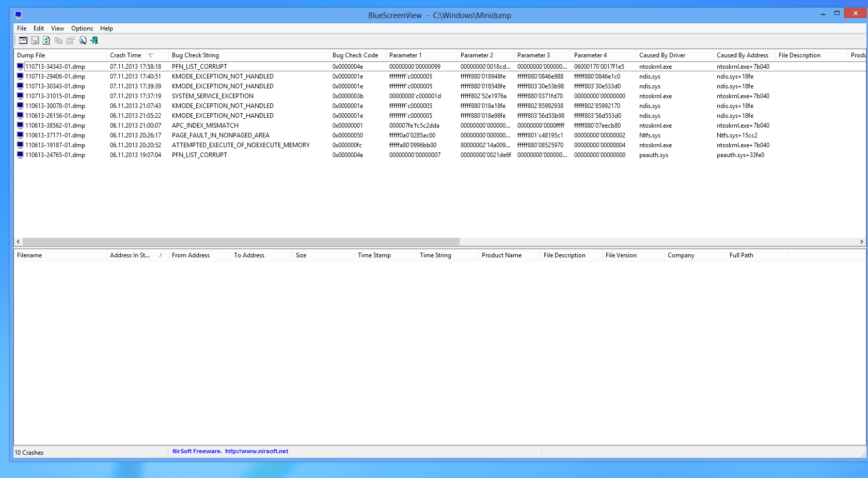Open the Properties toolbar icon

[x=70, y=40]
